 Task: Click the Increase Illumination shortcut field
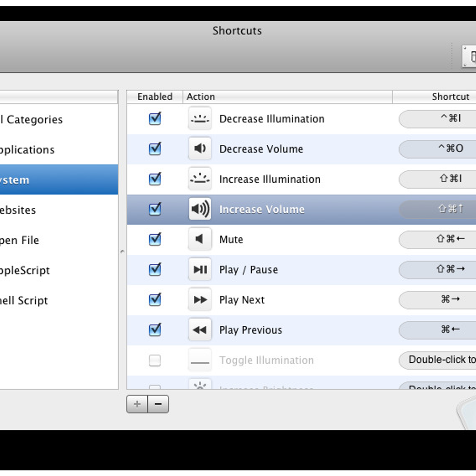[x=437, y=179]
